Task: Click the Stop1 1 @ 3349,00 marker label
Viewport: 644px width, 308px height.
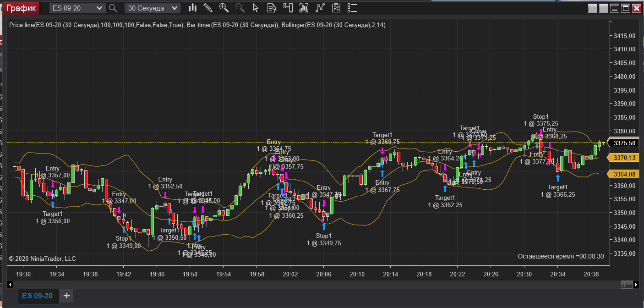Action: [124, 242]
